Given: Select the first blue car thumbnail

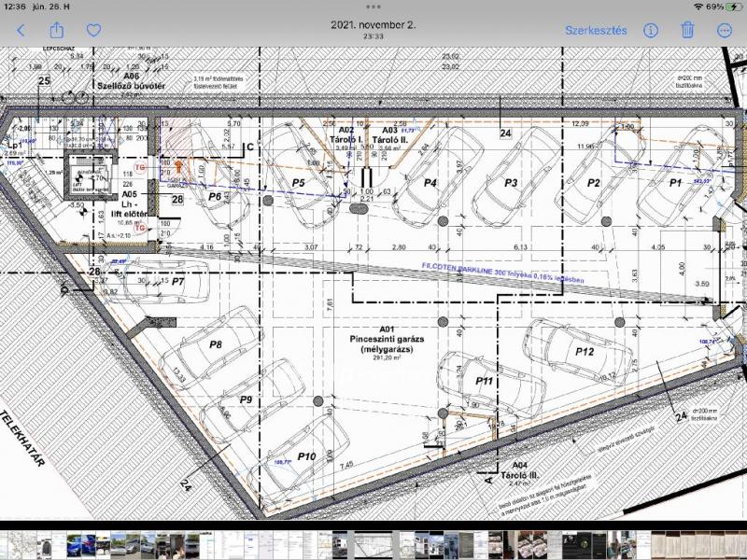Looking at the screenshot, I should pos(75,544).
